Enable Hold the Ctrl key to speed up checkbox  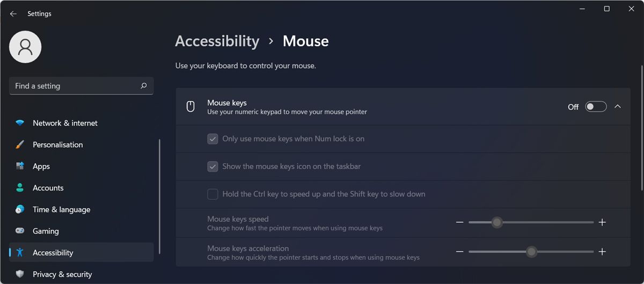coord(213,194)
